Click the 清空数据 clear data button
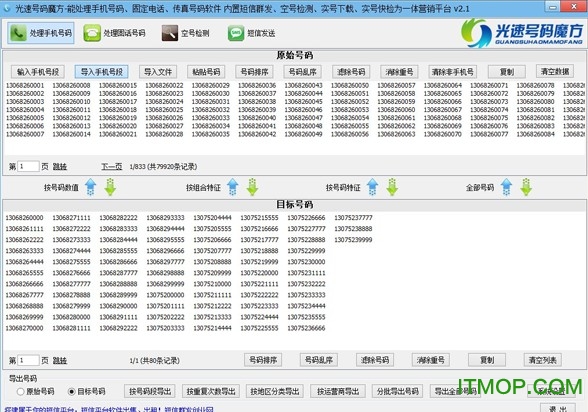 pos(555,71)
